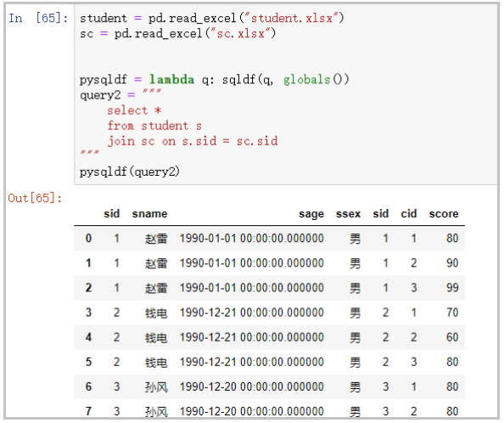Click the score column header
The image size is (504, 423).
[444, 213]
